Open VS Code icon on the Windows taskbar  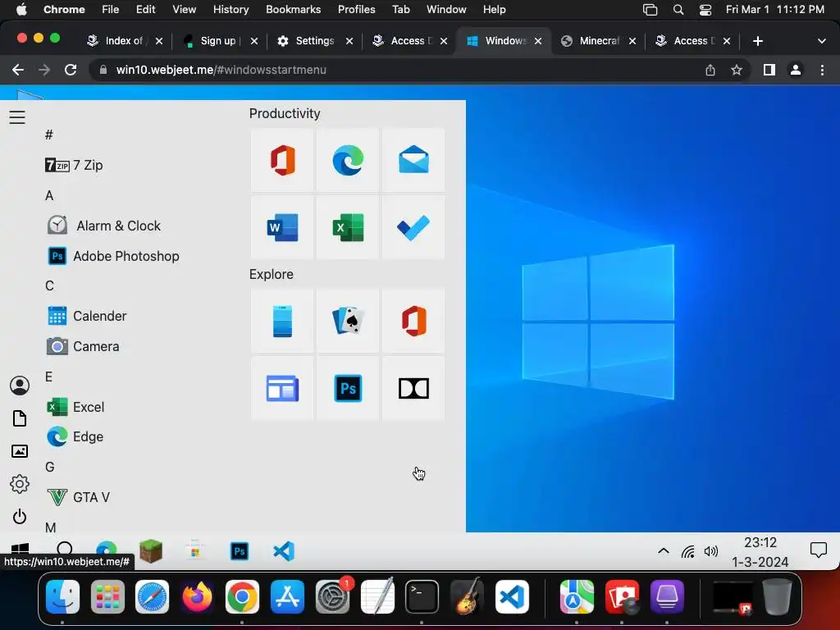[283, 551]
